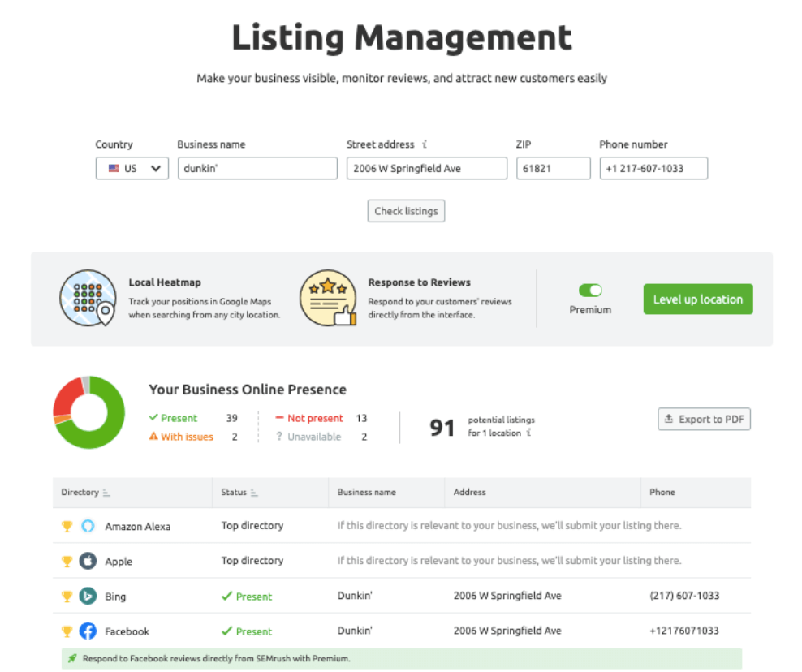Click the online presence donut chart

(89, 412)
